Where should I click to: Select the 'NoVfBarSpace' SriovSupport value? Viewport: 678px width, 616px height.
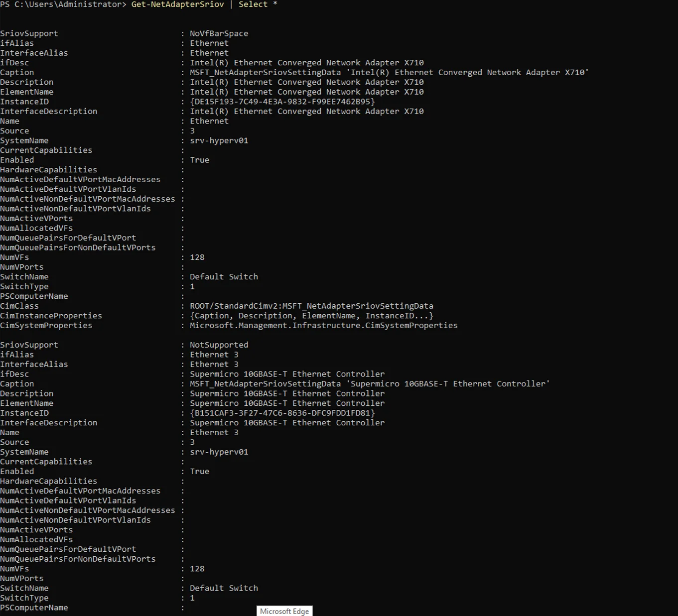point(219,33)
